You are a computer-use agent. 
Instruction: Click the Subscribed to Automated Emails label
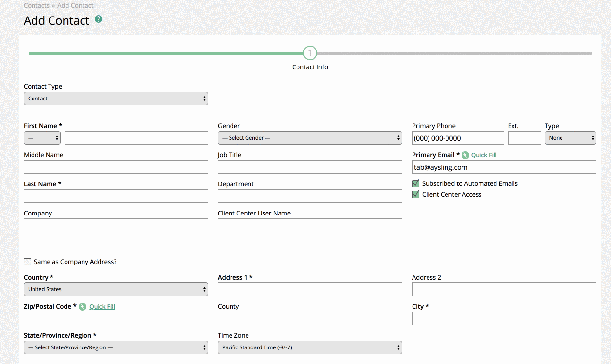coord(470,183)
